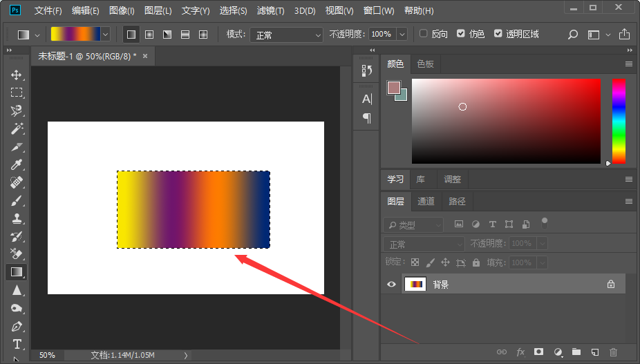The image size is (640, 364).
Task: Open layer blend mode 正常 dropdown
Action: pos(424,244)
